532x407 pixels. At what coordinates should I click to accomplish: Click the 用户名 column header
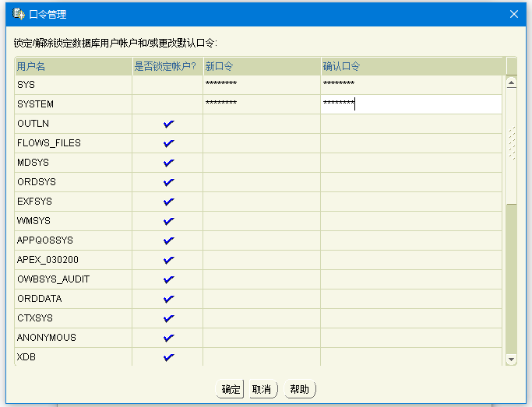73,66
